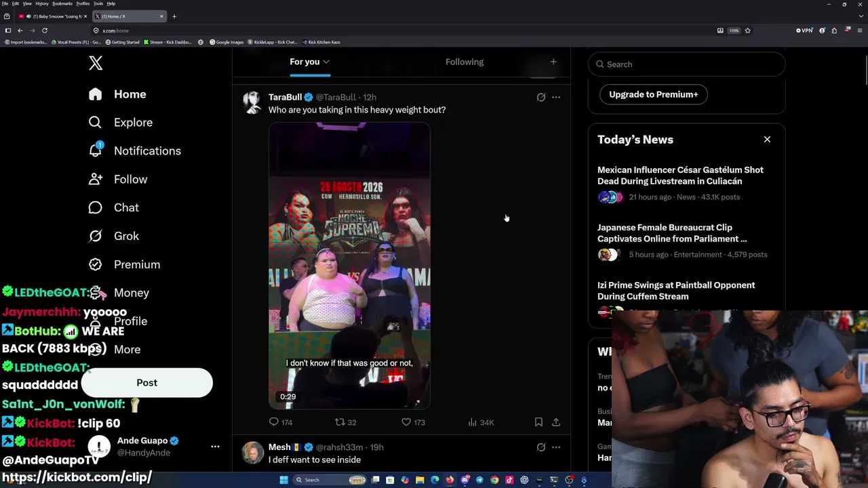Open the Grok icon on Mesh's post
The height and width of the screenshot is (488, 868).
(x=541, y=447)
